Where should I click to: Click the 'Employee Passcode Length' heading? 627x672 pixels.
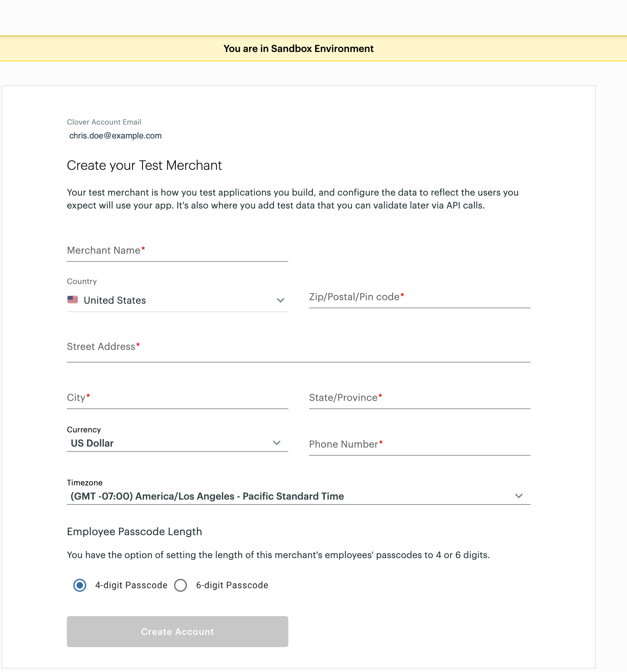(134, 531)
